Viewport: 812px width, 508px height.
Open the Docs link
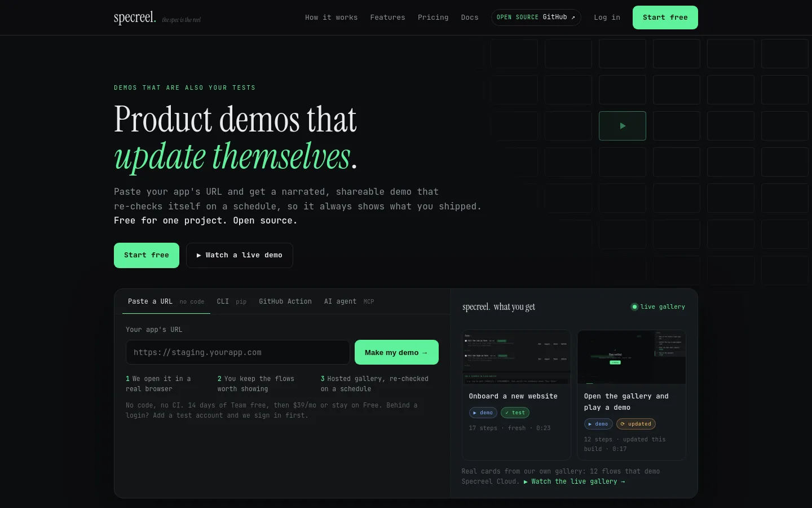[470, 17]
